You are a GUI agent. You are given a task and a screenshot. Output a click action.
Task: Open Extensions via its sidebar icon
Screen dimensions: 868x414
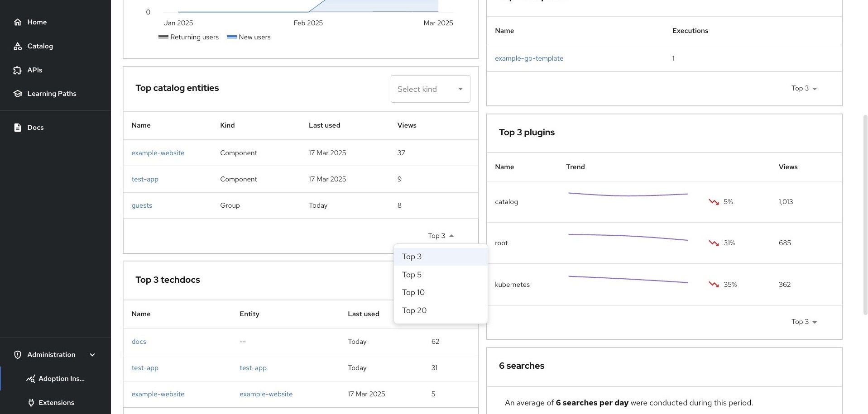click(x=31, y=402)
